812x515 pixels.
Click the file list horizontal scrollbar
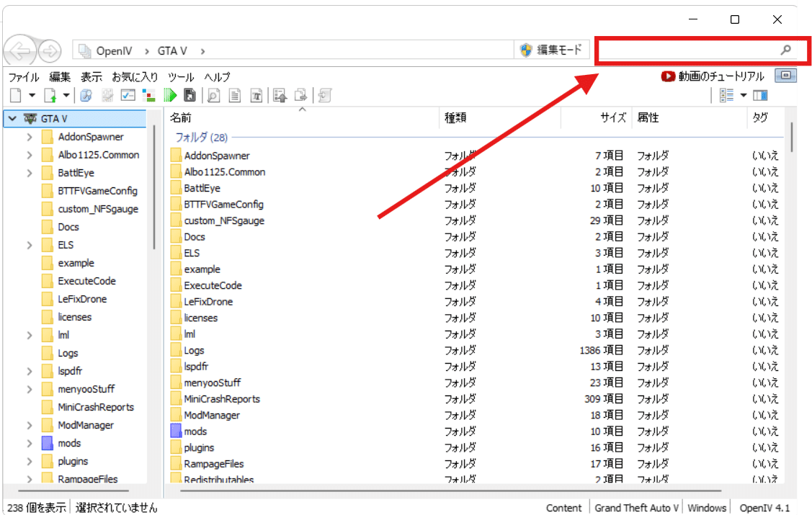coord(450,491)
